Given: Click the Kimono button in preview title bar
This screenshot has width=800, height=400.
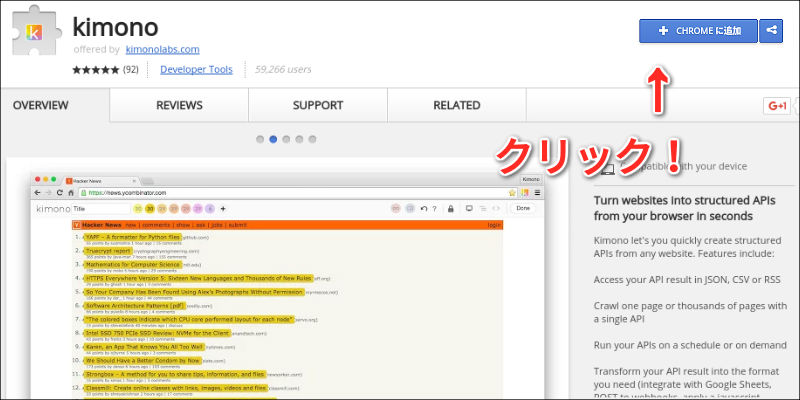Looking at the screenshot, I should tap(531, 180).
